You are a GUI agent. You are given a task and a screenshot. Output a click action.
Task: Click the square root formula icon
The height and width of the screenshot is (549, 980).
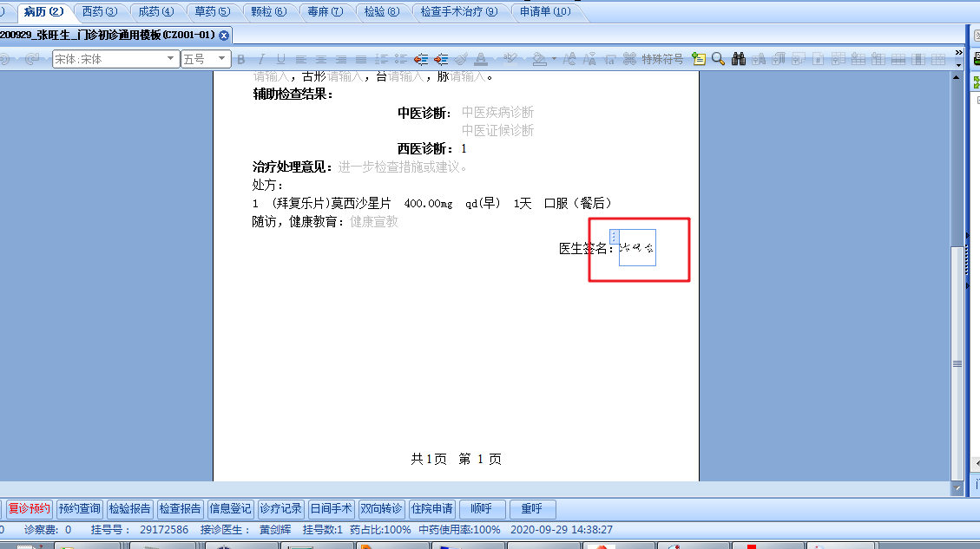coord(610,59)
